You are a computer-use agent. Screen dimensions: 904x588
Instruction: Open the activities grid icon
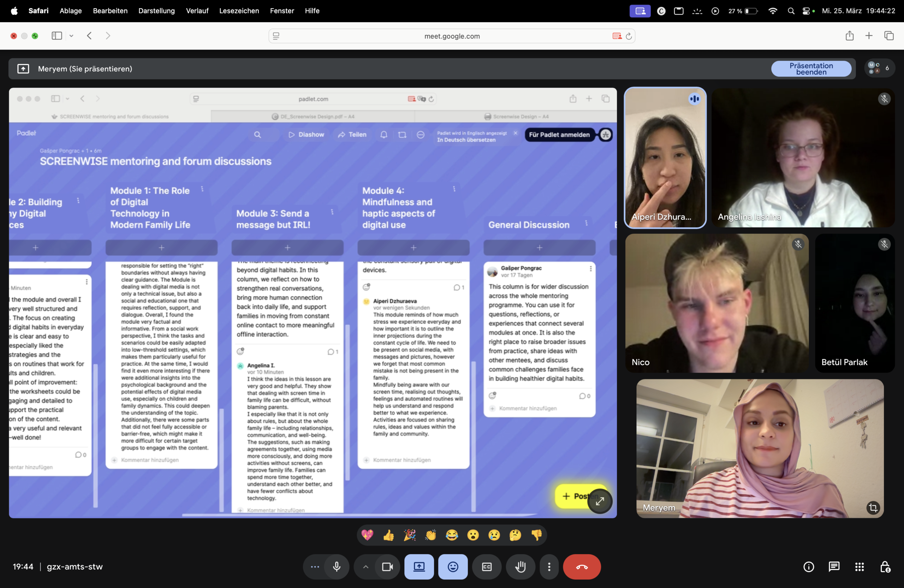[860, 567]
